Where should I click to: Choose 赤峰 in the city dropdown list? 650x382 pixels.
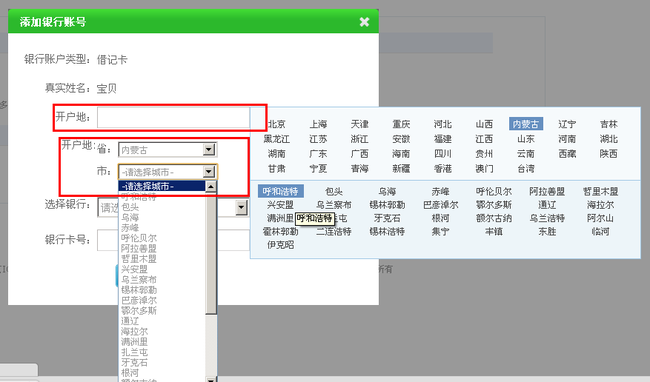pos(130,227)
